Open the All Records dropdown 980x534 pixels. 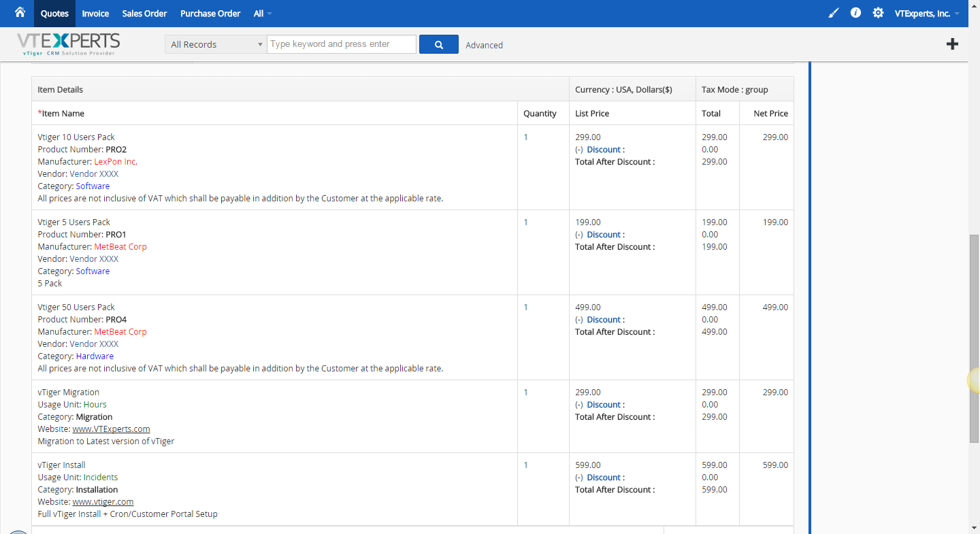pyautogui.click(x=215, y=44)
